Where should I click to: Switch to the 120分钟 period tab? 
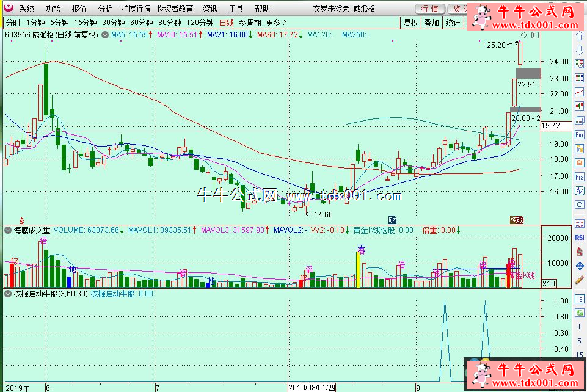coord(200,23)
